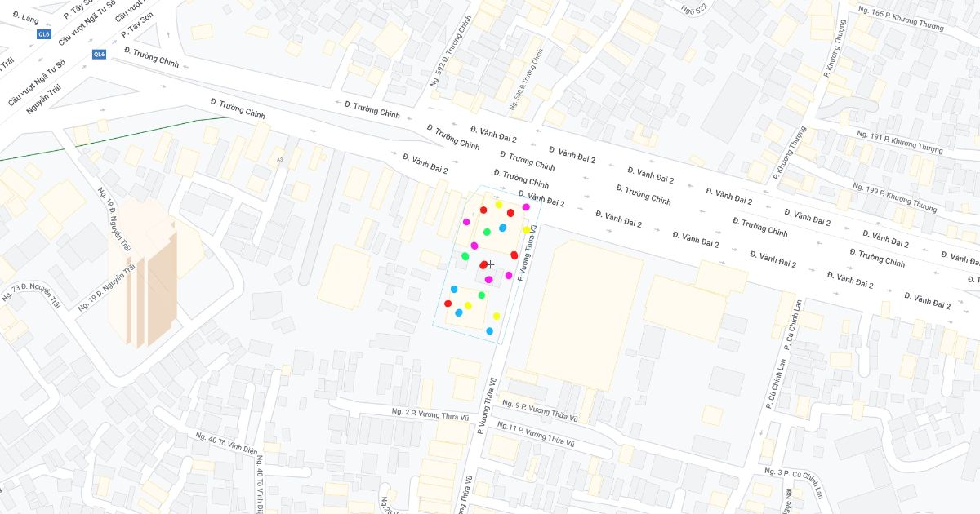Click the small A3 building label

coord(280,160)
